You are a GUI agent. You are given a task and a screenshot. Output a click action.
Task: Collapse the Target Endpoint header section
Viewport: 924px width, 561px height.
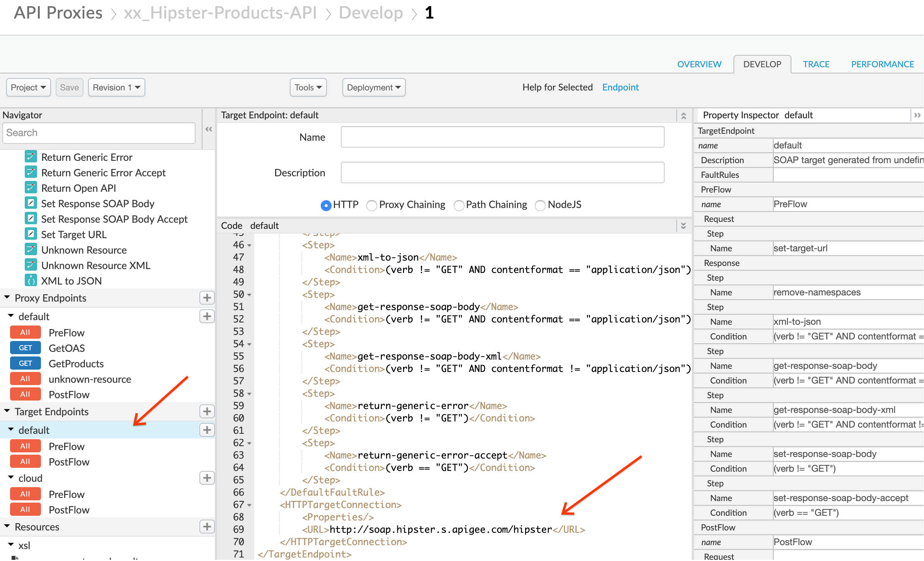coord(683,116)
